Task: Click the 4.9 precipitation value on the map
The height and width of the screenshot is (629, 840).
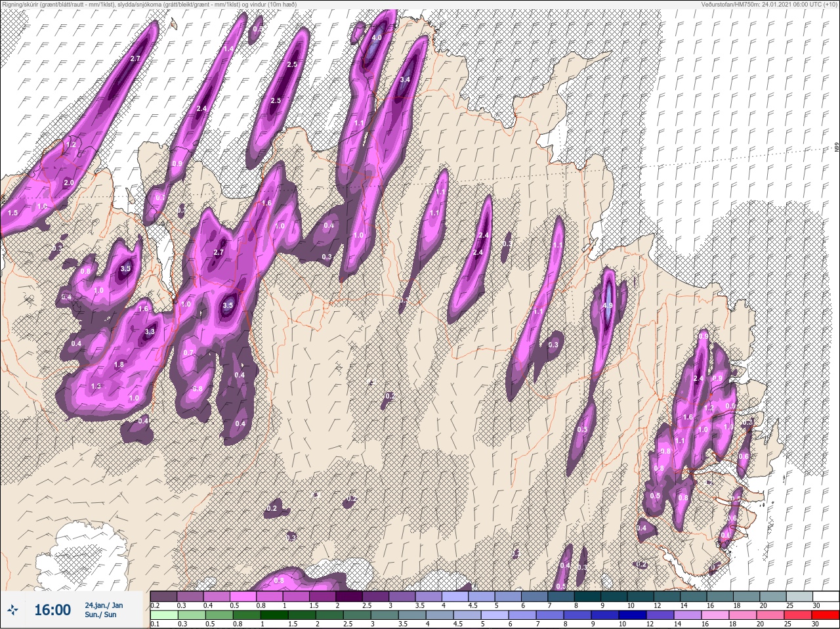Action: pyautogui.click(x=608, y=305)
